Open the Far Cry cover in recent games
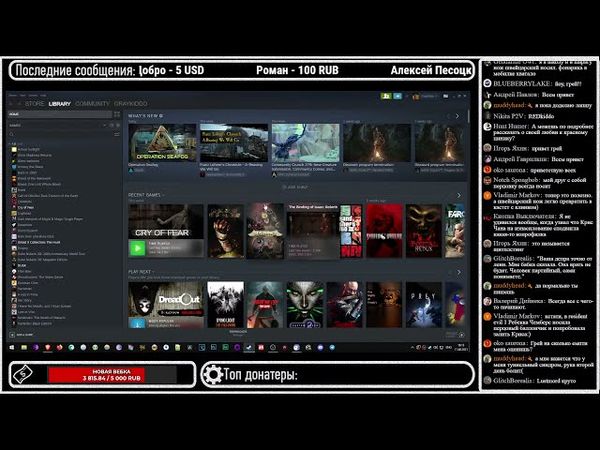 (x=455, y=231)
